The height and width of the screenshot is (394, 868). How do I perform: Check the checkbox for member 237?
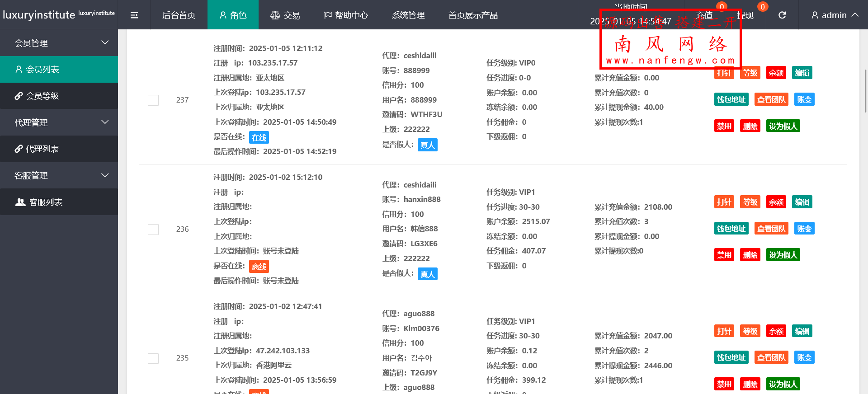point(153,100)
